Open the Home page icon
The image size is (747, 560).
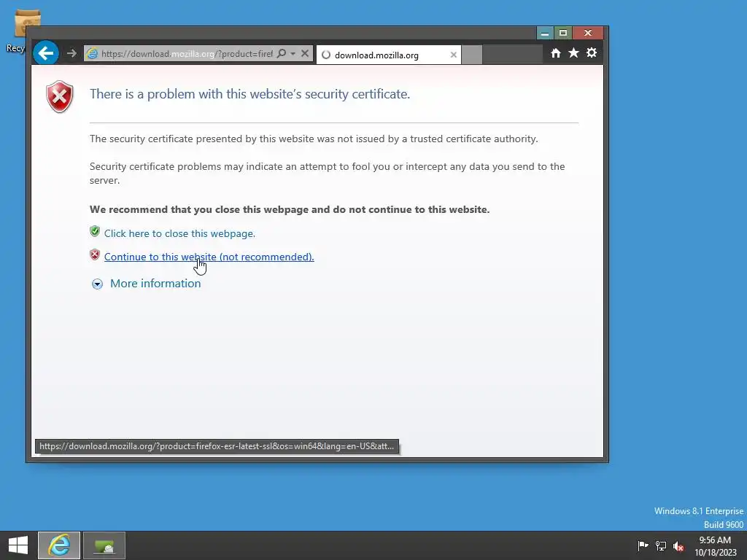click(x=555, y=53)
